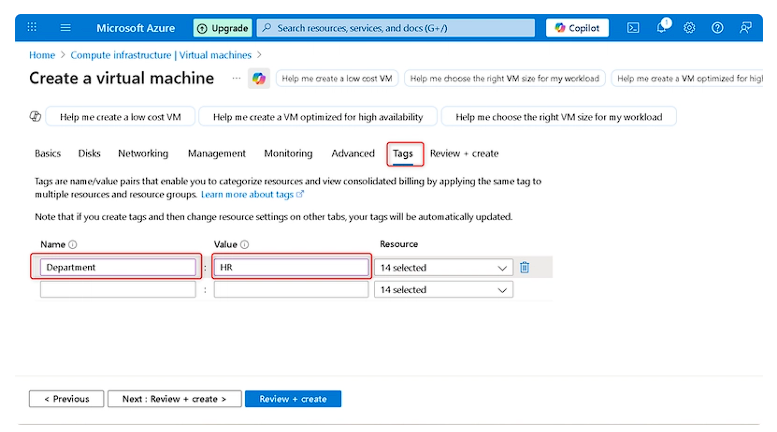Open the Azure apps grid launcher
The width and height of the screenshot is (777, 432).
click(32, 27)
